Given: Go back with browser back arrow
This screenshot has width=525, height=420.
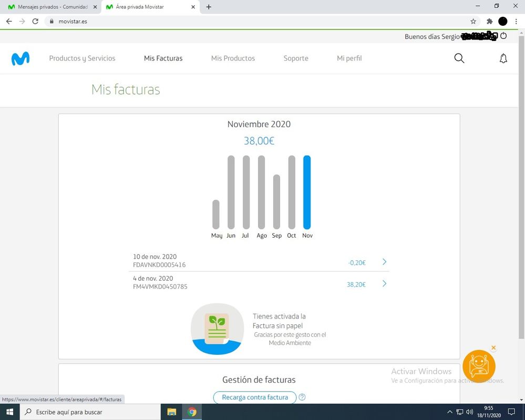Looking at the screenshot, I should (9, 22).
